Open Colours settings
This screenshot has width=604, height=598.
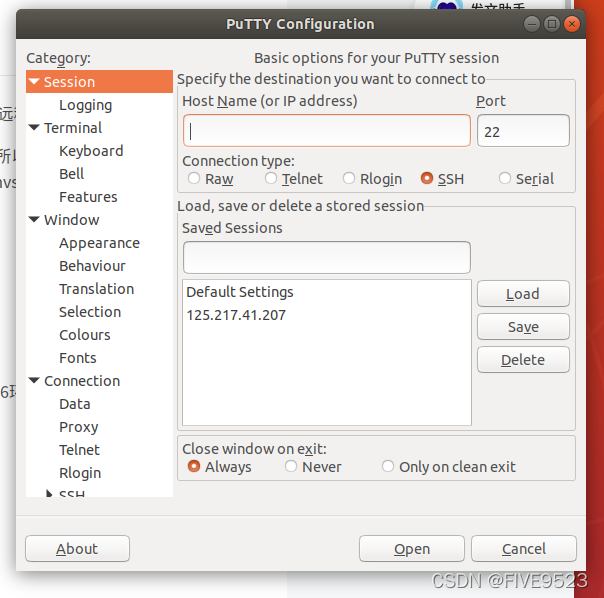pos(85,335)
